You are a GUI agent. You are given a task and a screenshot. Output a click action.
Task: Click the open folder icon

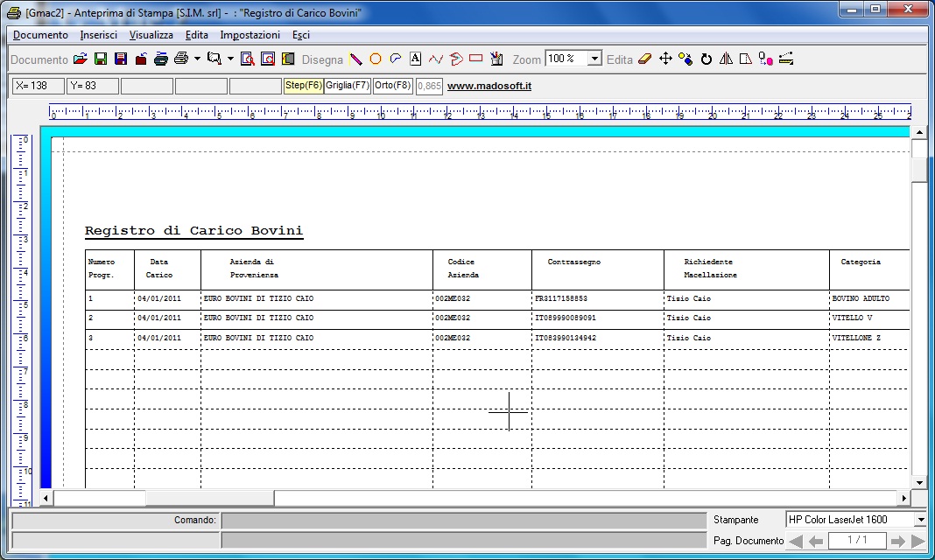coord(81,59)
